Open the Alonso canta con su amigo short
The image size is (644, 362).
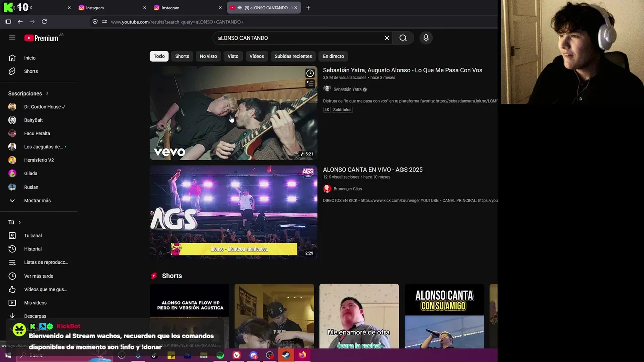point(444,316)
